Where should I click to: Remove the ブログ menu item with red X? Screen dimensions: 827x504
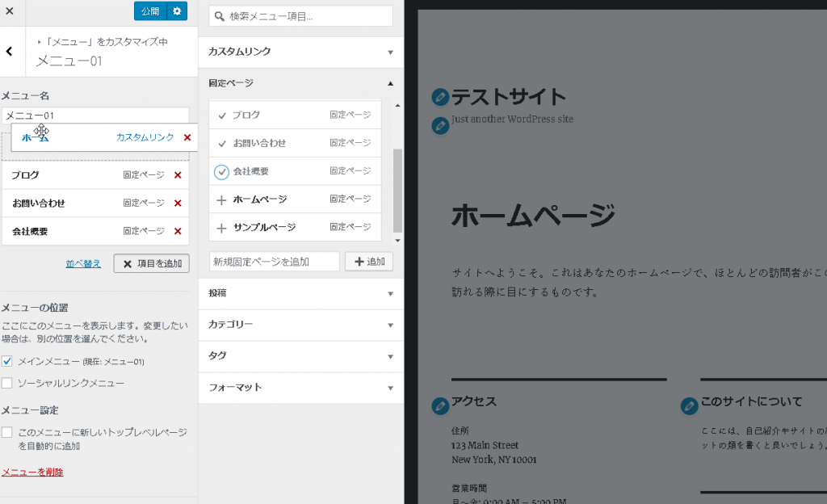pyautogui.click(x=178, y=175)
